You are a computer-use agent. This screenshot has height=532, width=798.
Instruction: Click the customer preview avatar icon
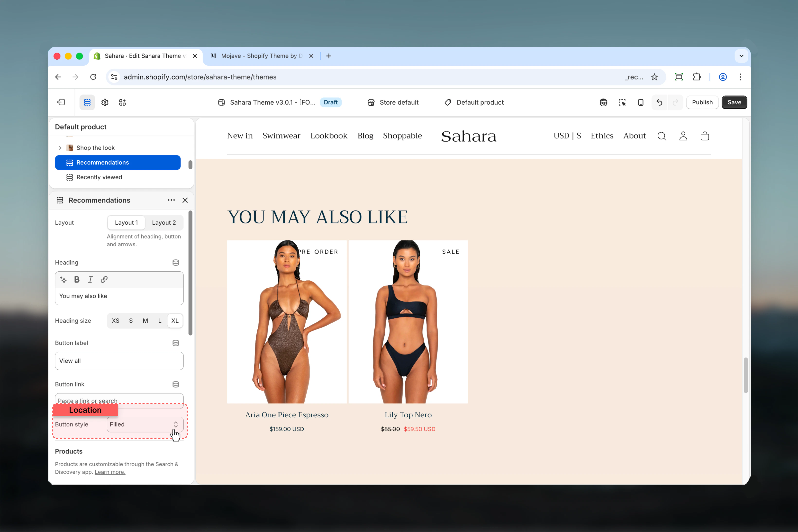(603, 102)
